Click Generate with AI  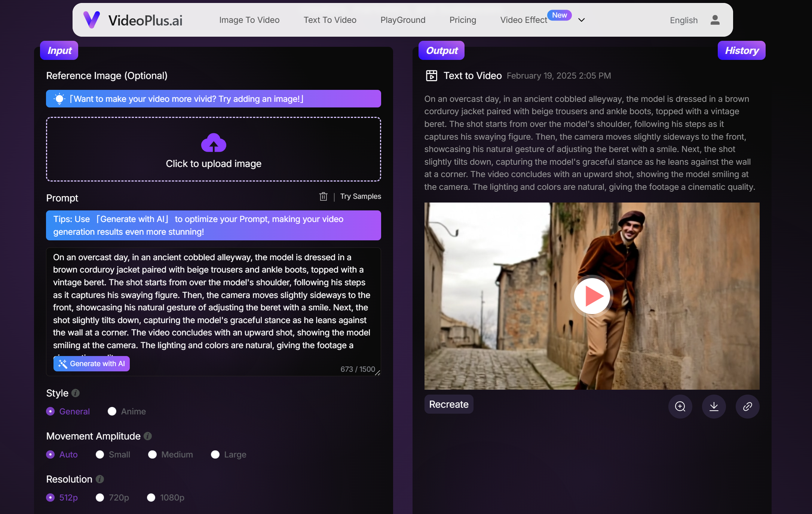[x=91, y=364]
